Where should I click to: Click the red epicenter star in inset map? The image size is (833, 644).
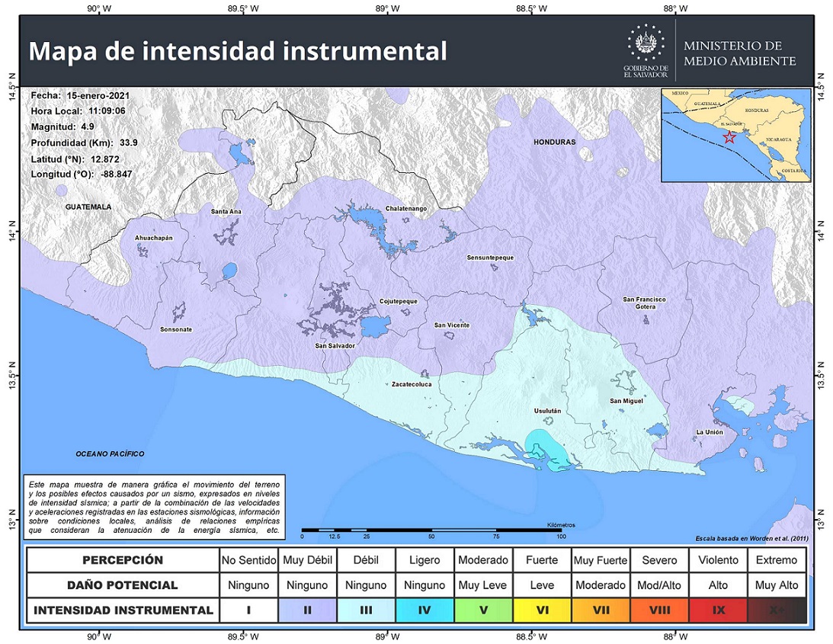729,137
